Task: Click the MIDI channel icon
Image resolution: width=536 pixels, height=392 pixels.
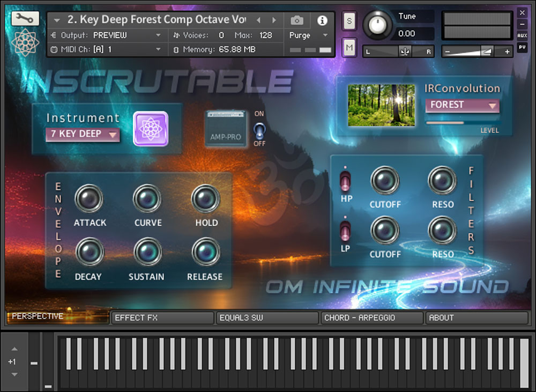Action: tap(54, 49)
